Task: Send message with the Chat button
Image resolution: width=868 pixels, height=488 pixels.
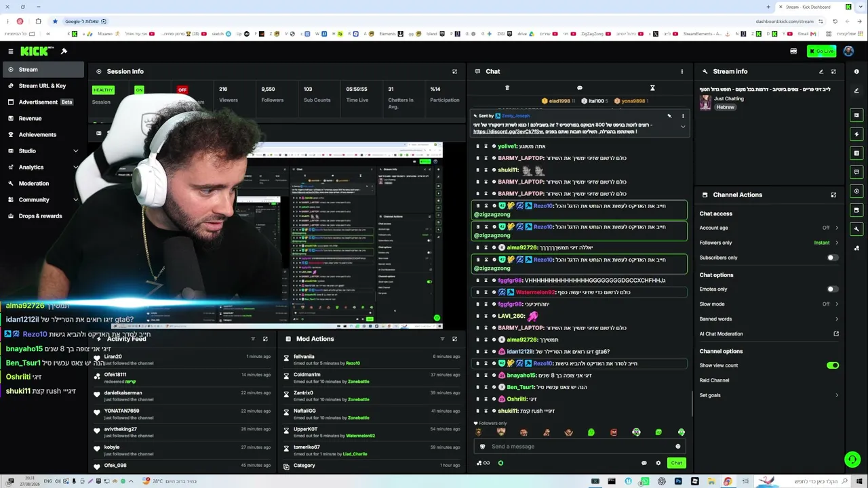Action: click(x=676, y=464)
